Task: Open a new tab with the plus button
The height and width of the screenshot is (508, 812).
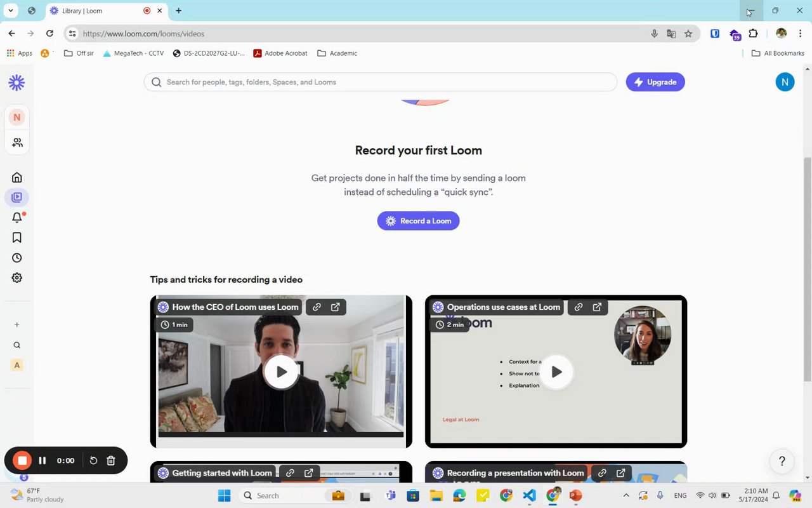Action: click(x=178, y=11)
